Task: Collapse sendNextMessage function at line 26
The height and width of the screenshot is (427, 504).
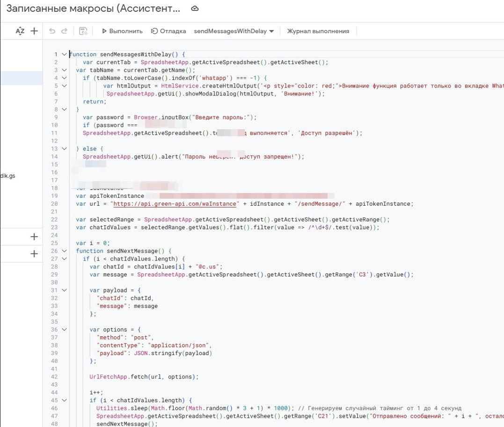Action: (64, 251)
